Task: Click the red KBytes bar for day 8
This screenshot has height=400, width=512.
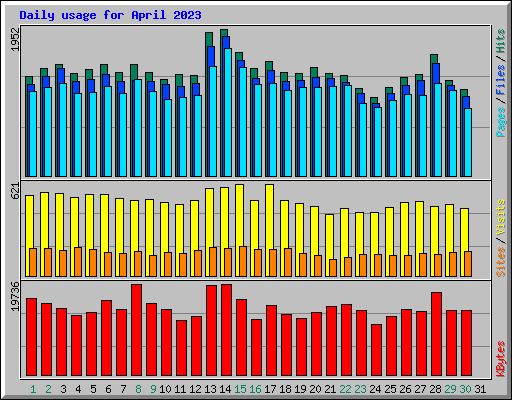Action: click(x=137, y=330)
